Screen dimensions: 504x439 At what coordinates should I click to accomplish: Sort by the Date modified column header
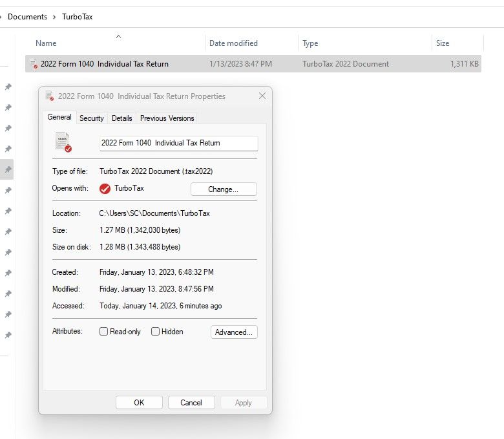pos(233,43)
